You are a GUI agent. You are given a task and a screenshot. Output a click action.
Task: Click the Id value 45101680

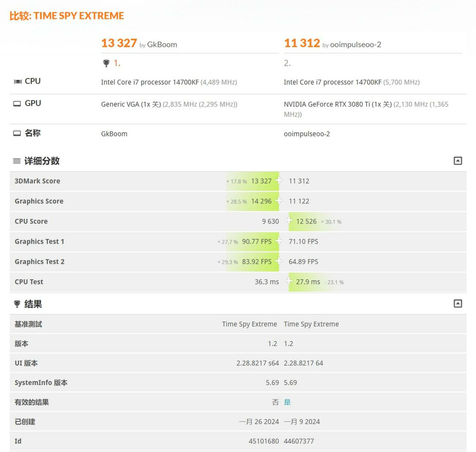(264, 441)
